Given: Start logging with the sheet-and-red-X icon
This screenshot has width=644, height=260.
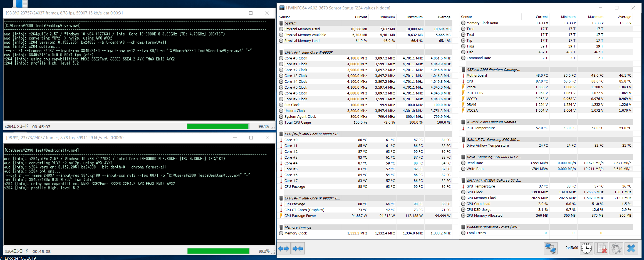Looking at the screenshot, I should [601, 248].
